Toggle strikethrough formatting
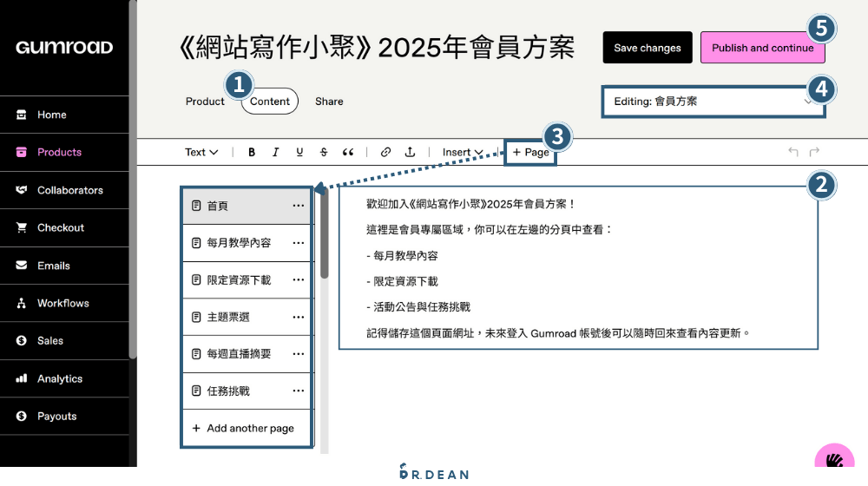The height and width of the screenshot is (486, 868). click(324, 152)
